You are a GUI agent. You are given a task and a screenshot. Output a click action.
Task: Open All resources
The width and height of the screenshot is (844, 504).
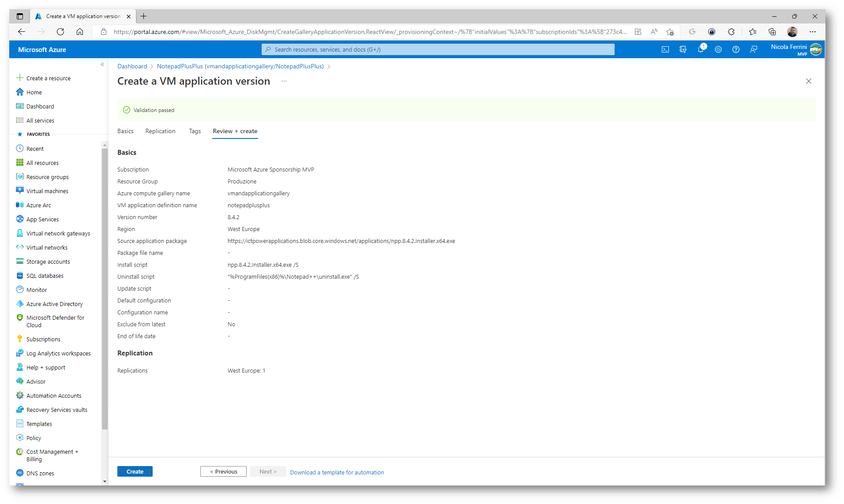point(42,163)
